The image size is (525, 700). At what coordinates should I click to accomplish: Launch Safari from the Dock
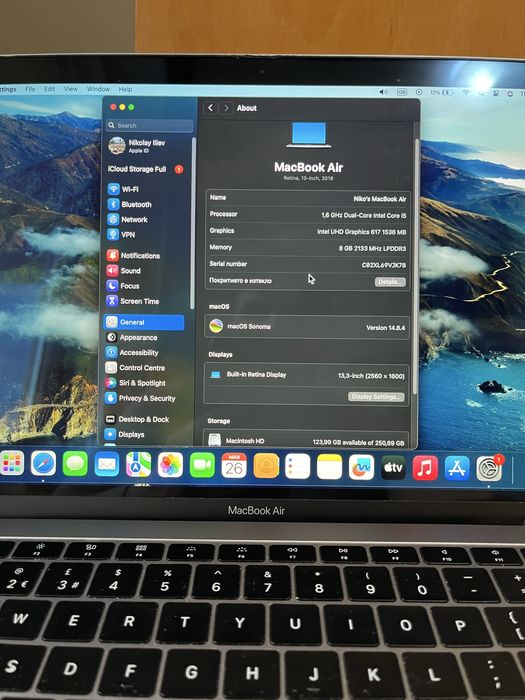[43, 464]
